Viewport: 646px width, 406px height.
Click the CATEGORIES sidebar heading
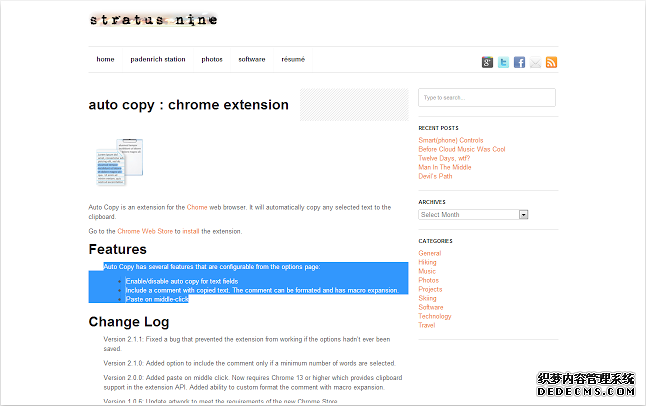pos(435,241)
